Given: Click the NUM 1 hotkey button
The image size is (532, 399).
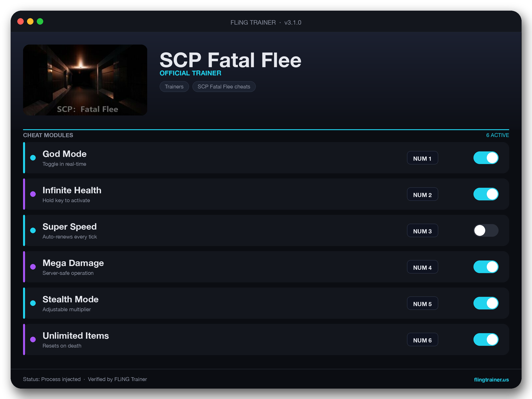Looking at the screenshot, I should 422,158.
